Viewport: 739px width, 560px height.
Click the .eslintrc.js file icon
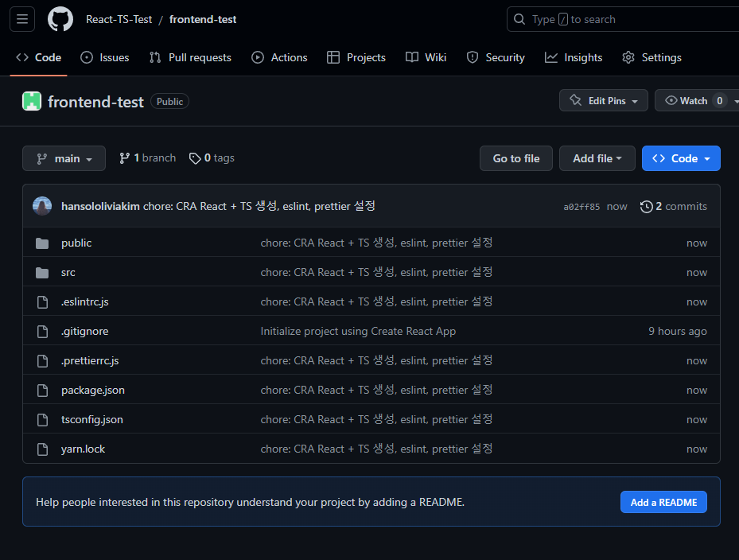click(x=42, y=302)
